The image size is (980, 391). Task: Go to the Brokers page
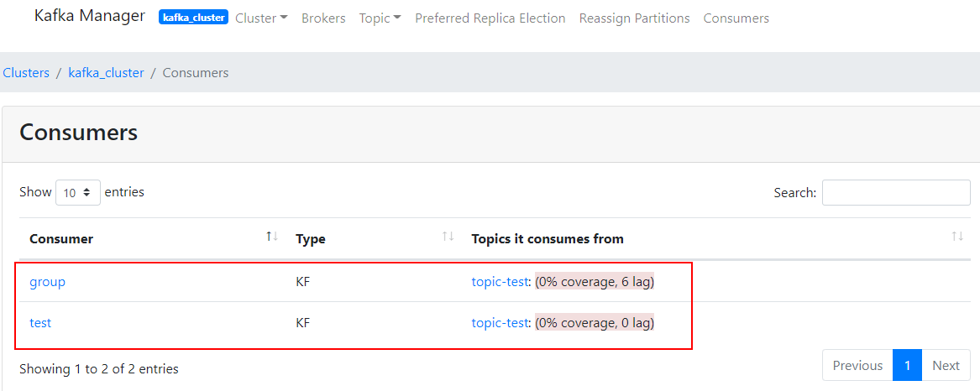(x=323, y=18)
